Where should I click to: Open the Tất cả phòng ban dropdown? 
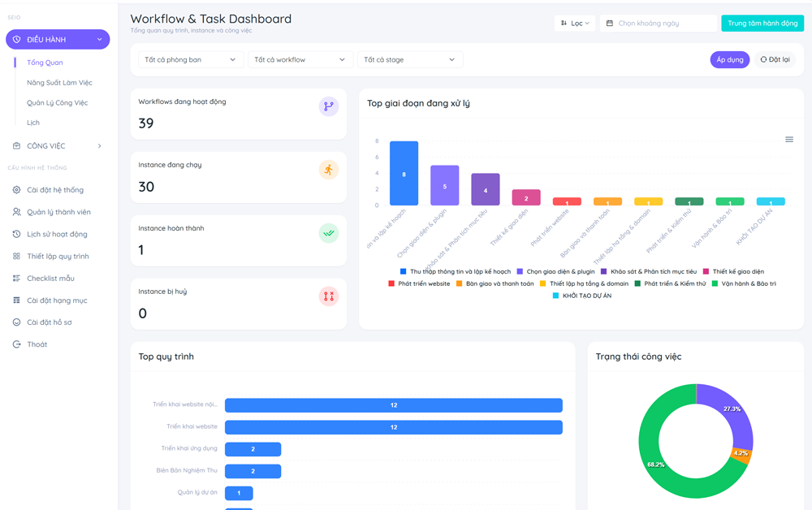tap(191, 59)
